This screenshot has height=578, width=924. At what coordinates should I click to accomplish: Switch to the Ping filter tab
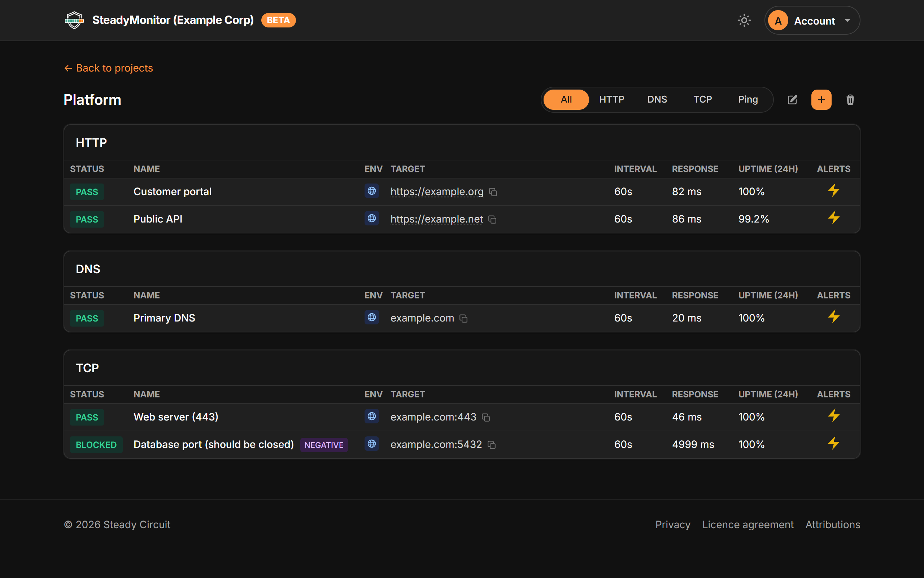(748, 99)
